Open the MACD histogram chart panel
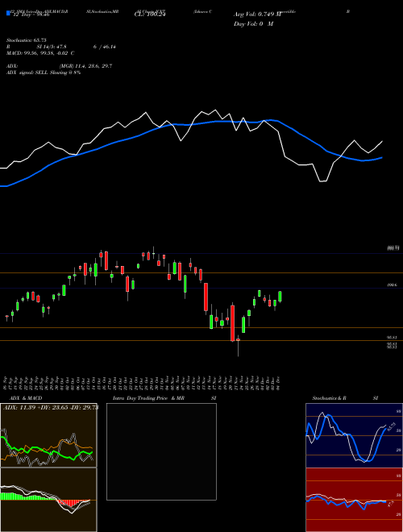 [48, 500]
